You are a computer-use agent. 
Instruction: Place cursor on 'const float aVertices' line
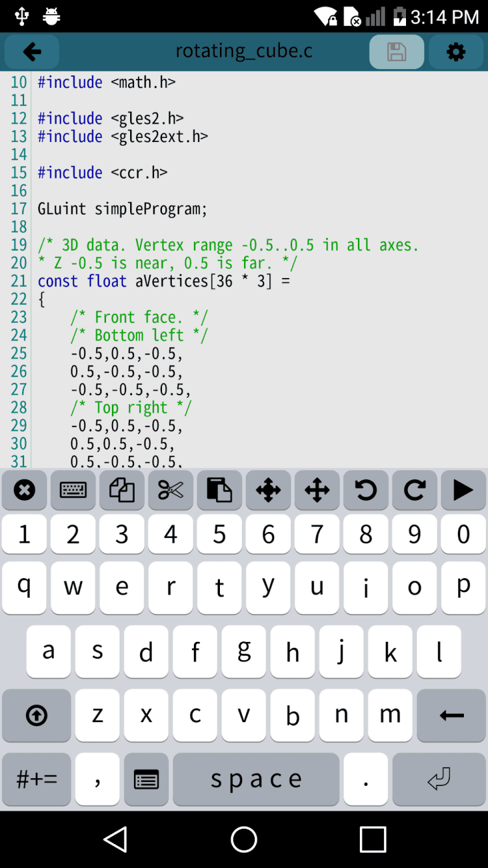pos(163,281)
